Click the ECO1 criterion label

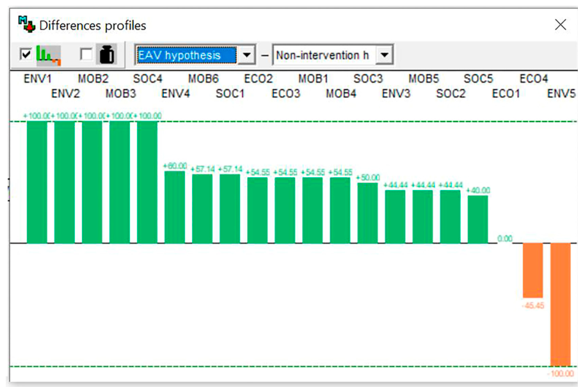pyautogui.click(x=506, y=93)
